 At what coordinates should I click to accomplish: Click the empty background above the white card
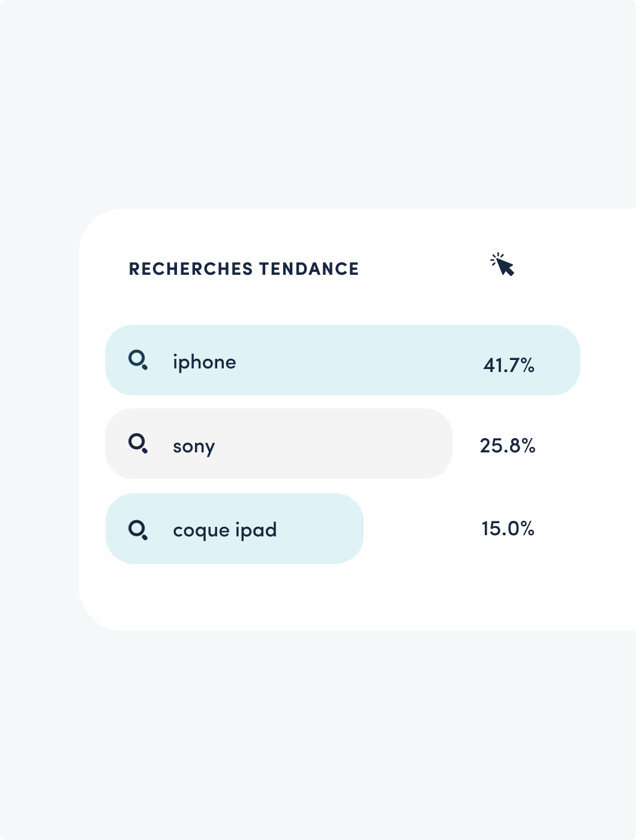[x=318, y=102]
